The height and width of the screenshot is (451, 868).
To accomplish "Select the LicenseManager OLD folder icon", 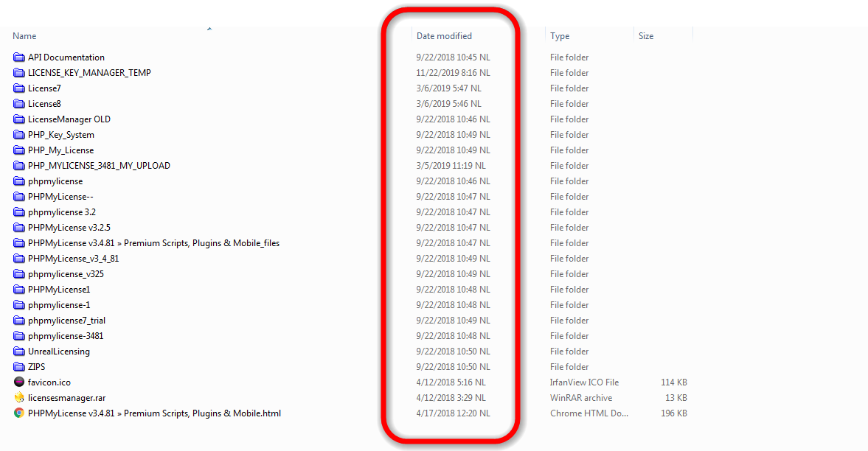I will pos(19,119).
